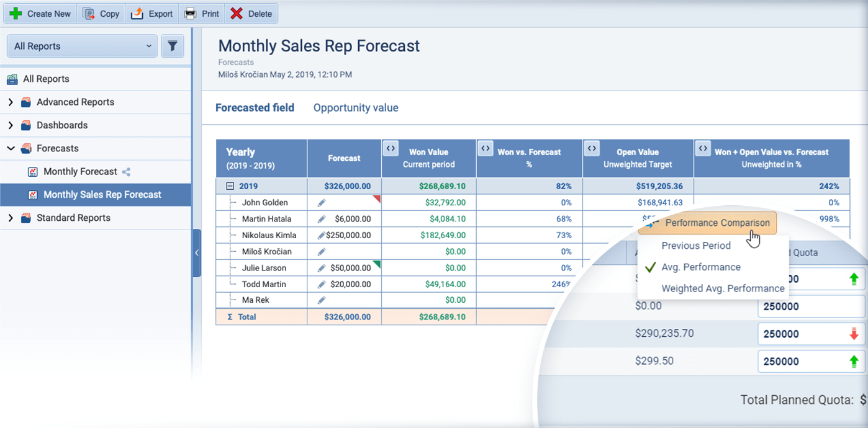The image size is (868, 428).
Task: Switch to the Opportunity value tab
Action: [355, 107]
